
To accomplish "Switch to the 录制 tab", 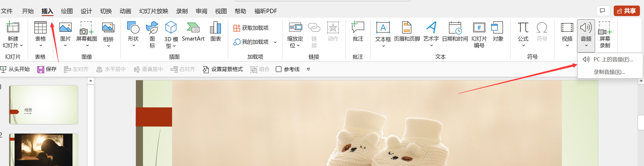I will tap(182, 11).
